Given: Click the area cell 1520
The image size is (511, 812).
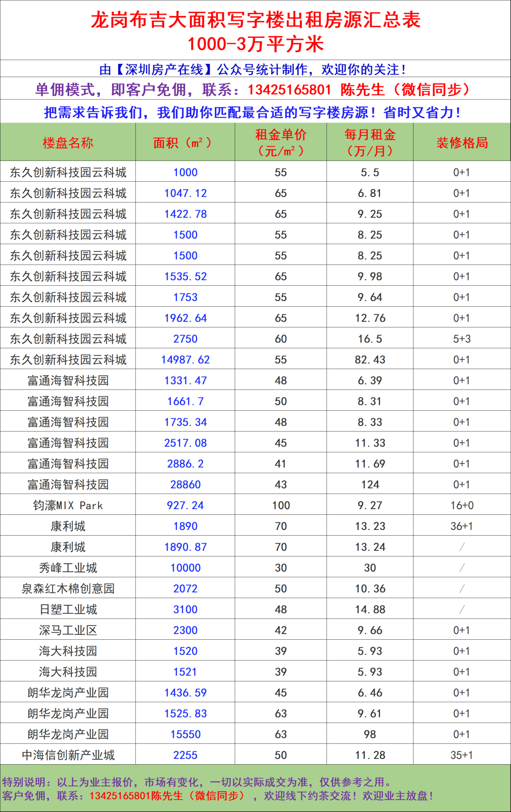Looking at the screenshot, I should 185,651.
